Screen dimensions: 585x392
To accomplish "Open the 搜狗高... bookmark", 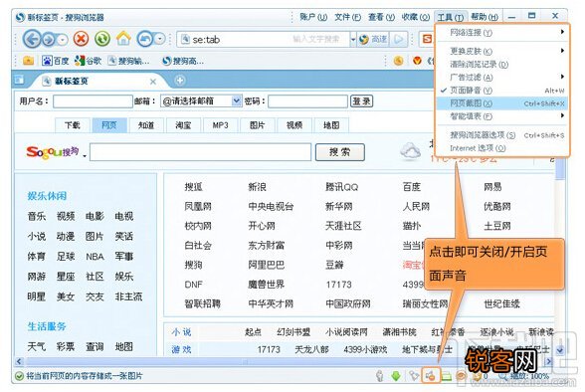I will 183,61.
